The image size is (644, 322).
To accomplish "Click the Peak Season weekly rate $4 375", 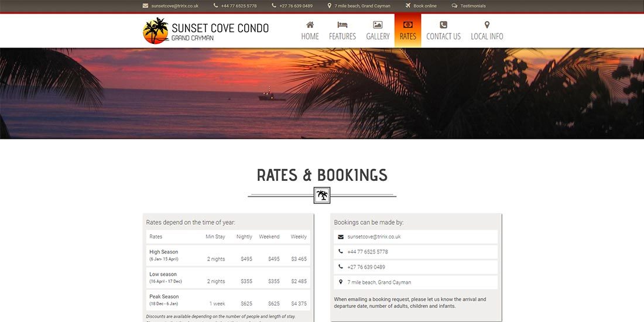I will [299, 304].
